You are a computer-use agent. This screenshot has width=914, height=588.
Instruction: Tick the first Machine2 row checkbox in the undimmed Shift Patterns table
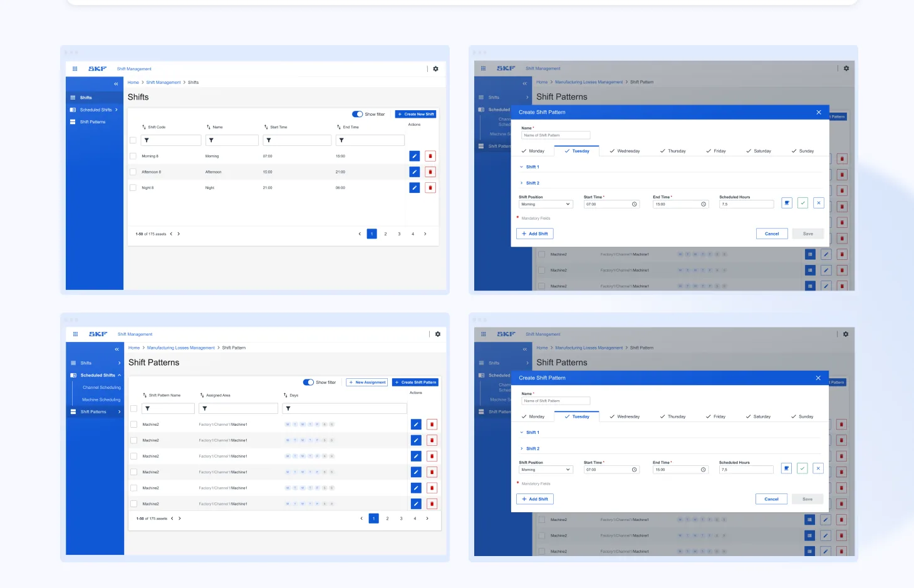[x=133, y=425]
